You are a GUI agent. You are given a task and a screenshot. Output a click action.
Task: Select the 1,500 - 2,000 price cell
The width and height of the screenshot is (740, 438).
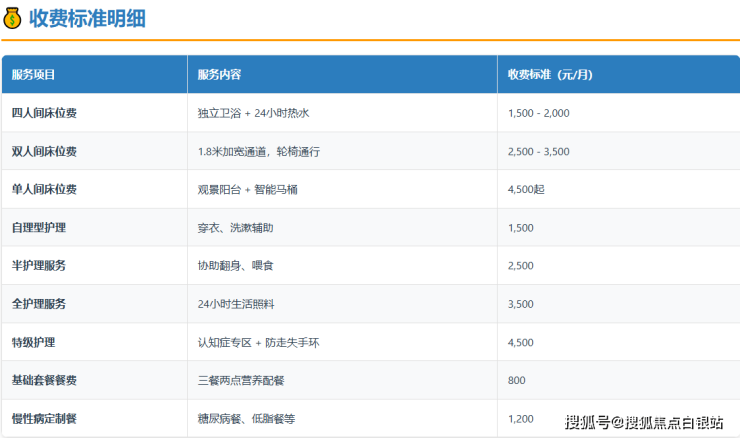(538, 113)
